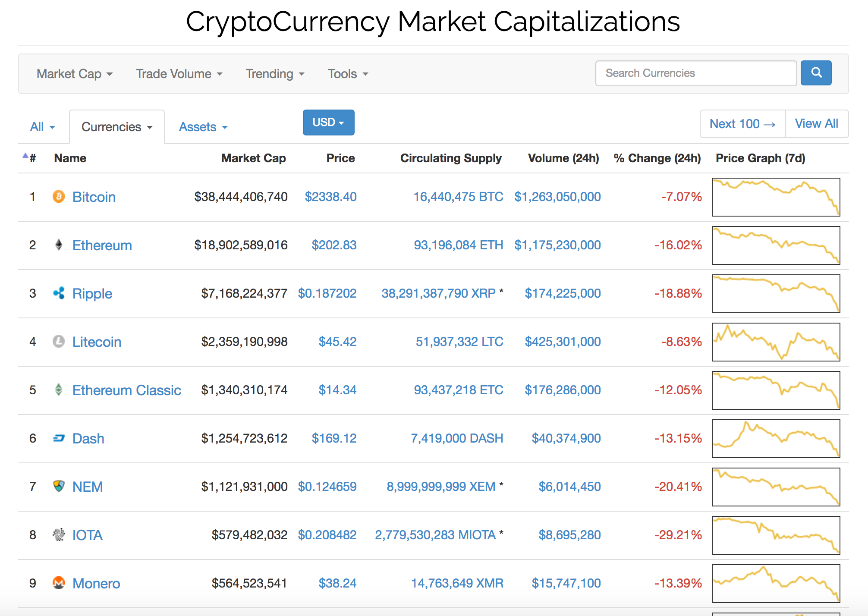Click supply 93,196,084 ETH
This screenshot has height=616, width=868.
point(459,245)
